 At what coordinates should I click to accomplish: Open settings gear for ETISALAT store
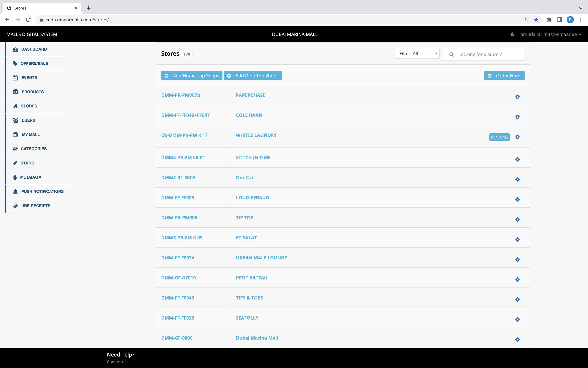point(518,240)
